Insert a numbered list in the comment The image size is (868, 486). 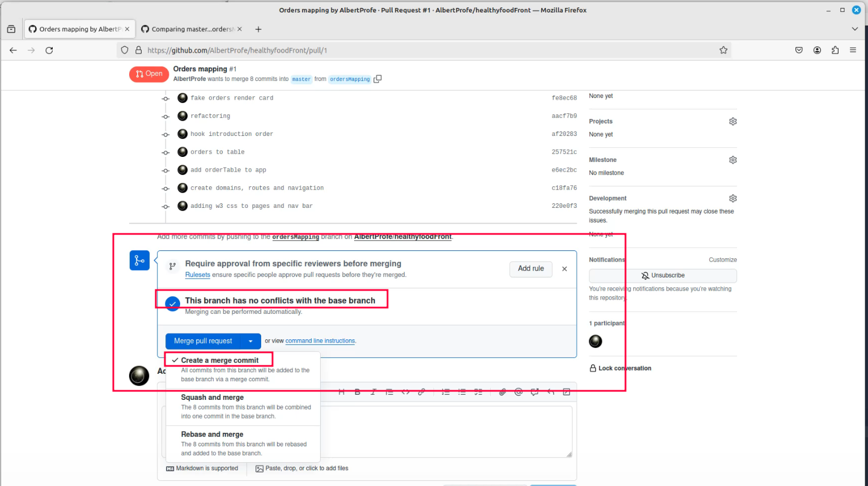[446, 392]
